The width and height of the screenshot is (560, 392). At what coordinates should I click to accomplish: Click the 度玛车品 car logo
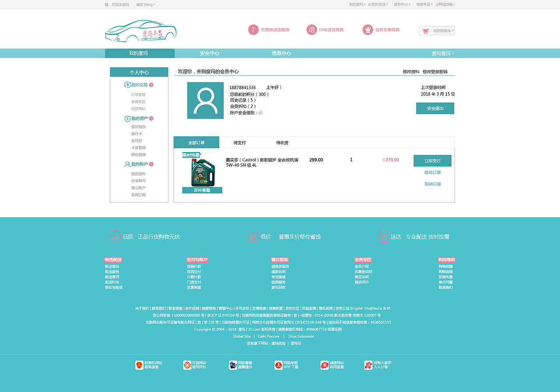pyautogui.click(x=141, y=31)
